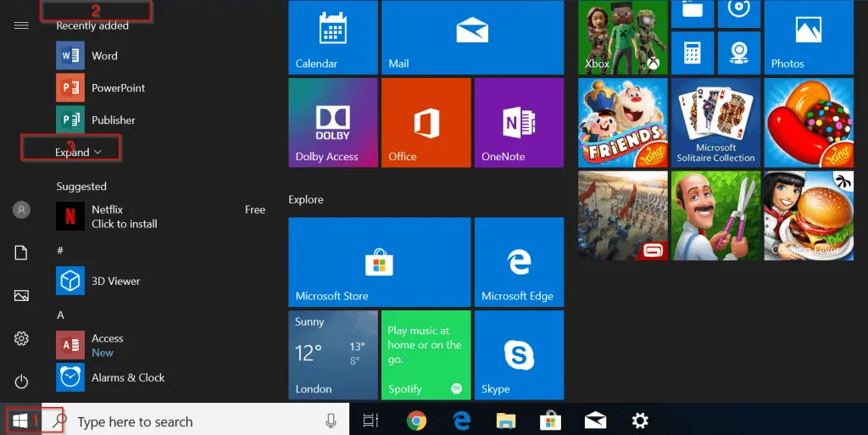Open the user account menu in Start rail

(x=21, y=209)
